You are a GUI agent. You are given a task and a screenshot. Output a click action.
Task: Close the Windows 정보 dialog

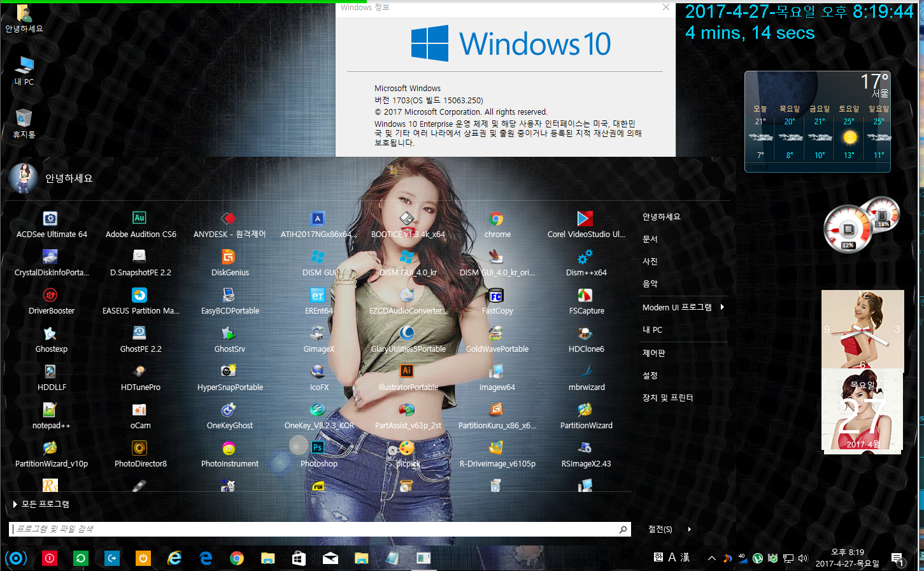(665, 7)
